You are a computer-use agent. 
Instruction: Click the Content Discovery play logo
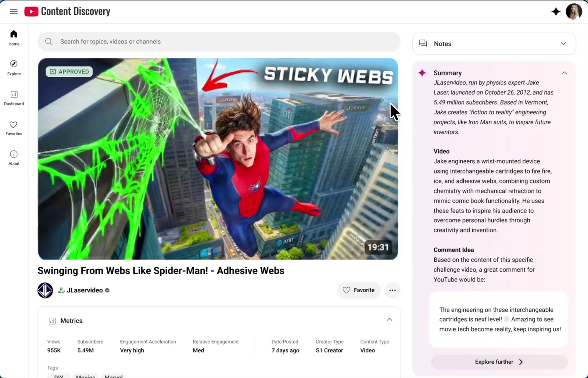coord(31,12)
